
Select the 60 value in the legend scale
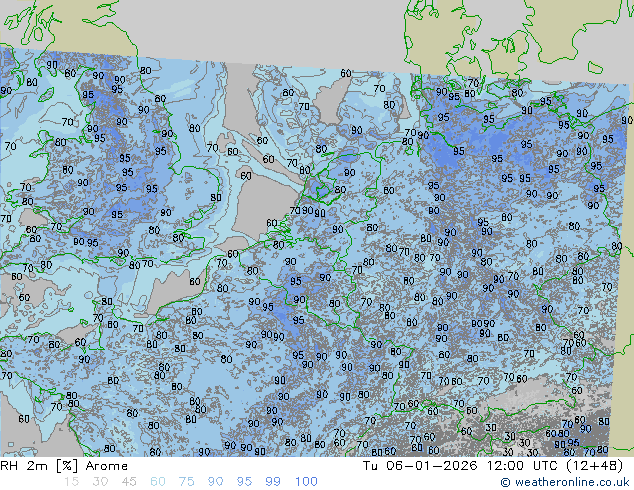click(x=158, y=482)
